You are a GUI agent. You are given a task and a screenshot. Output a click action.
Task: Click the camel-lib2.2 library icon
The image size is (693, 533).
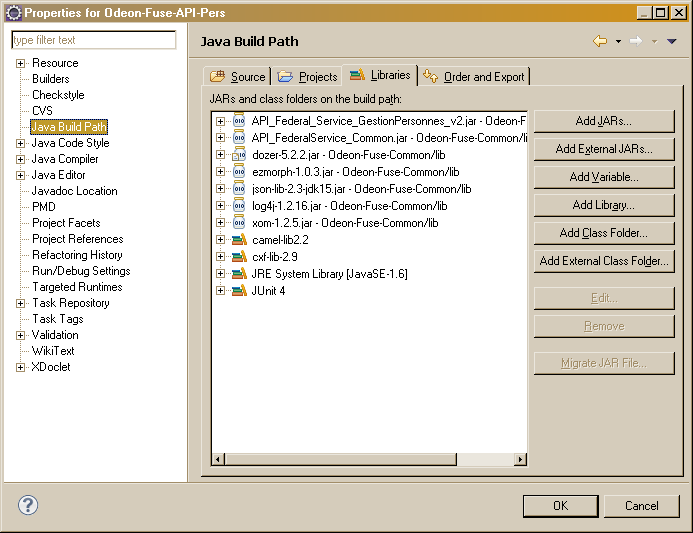tap(238, 240)
